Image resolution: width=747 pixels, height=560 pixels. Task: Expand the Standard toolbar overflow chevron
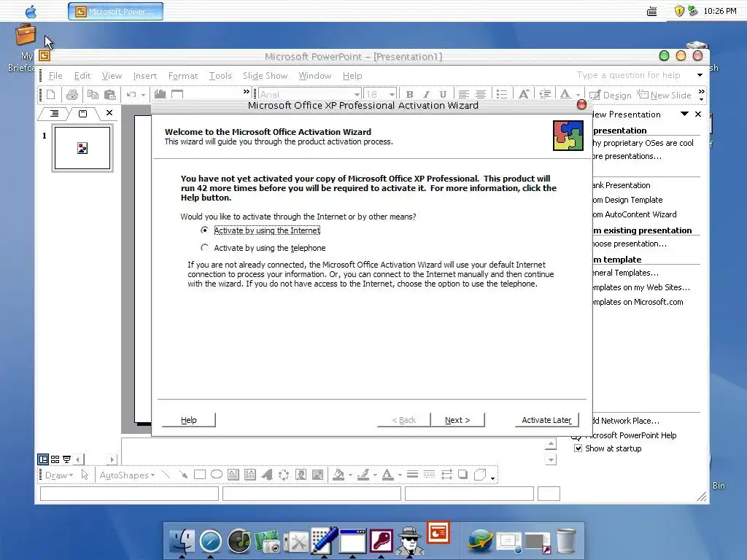[x=247, y=91]
